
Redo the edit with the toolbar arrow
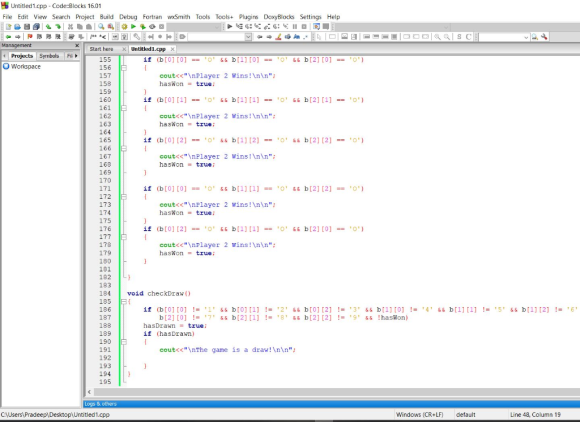pyautogui.click(x=58, y=27)
